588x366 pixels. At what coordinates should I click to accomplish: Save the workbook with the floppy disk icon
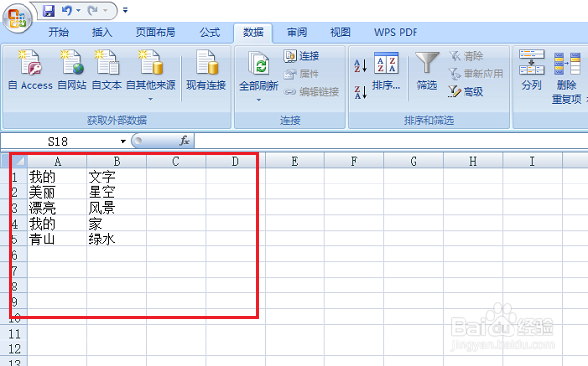pos(49,11)
